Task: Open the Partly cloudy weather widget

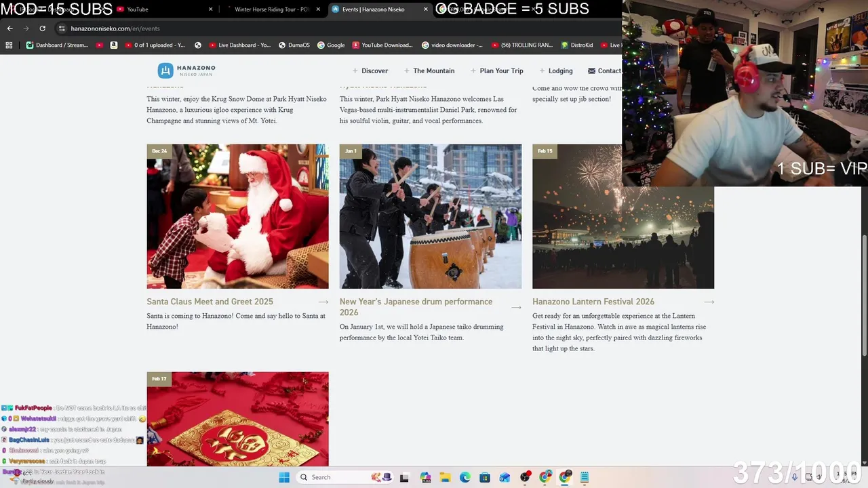Action: point(31,477)
